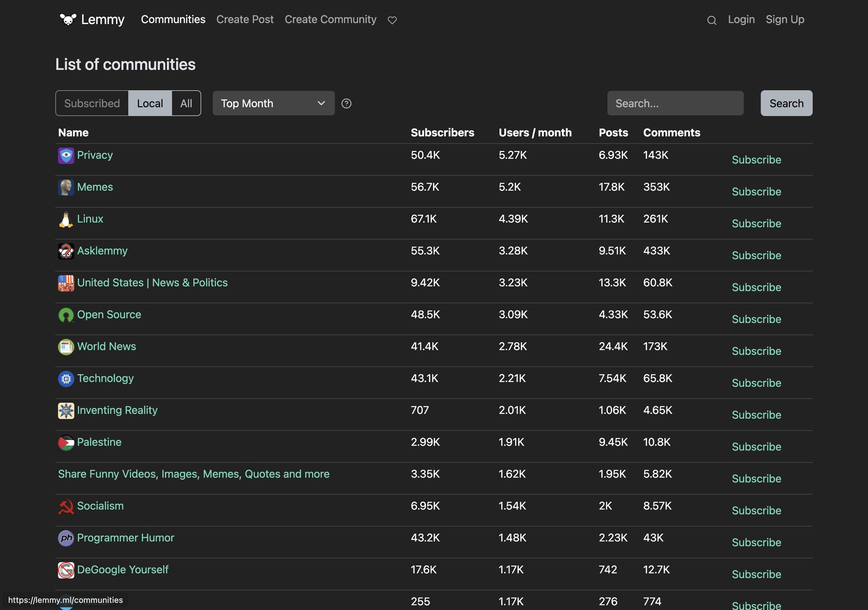Click the Privacy subscribers count 50.4K
Image resolution: width=868 pixels, height=610 pixels.
click(x=425, y=155)
